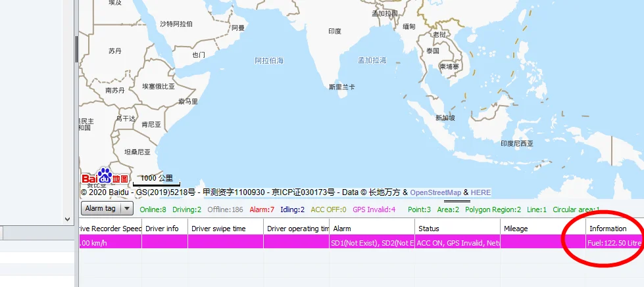Click the 沙特阿拉伯 label on the map

[176, 24]
